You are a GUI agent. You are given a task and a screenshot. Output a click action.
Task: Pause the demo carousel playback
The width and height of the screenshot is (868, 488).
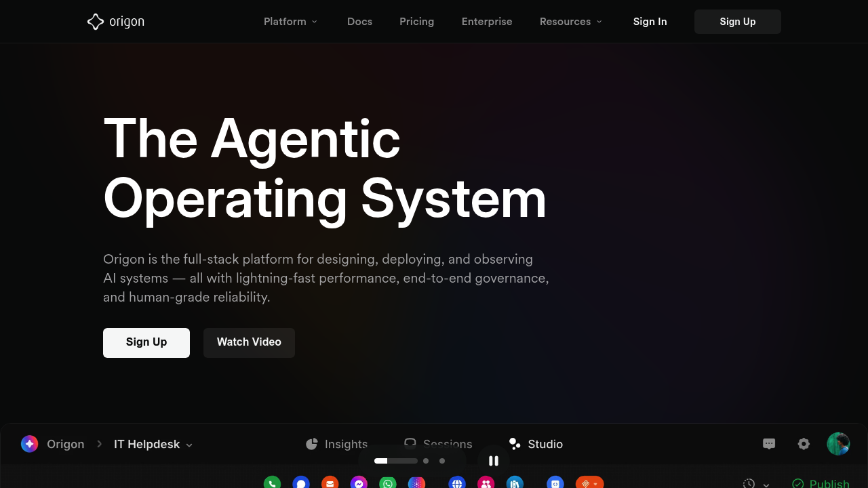point(493,461)
